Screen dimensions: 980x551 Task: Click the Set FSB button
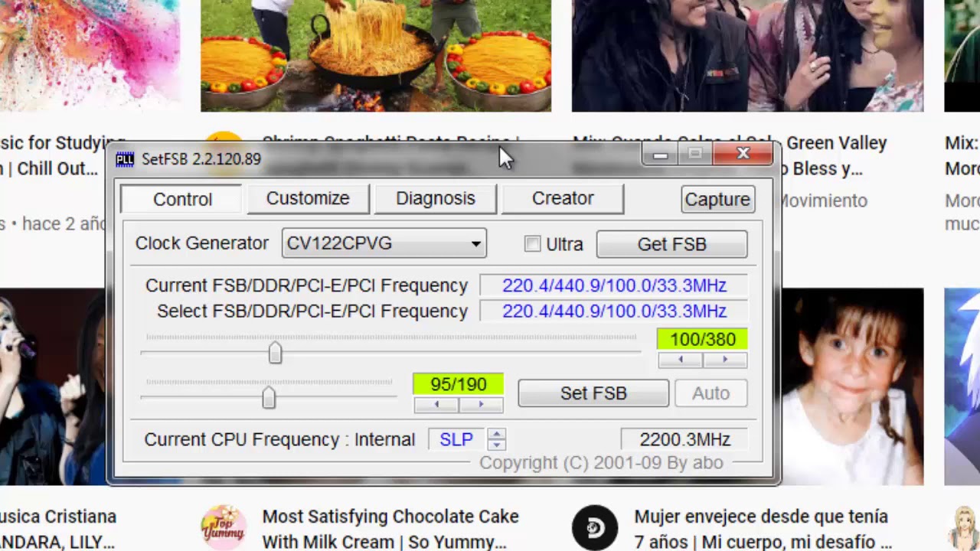click(593, 393)
